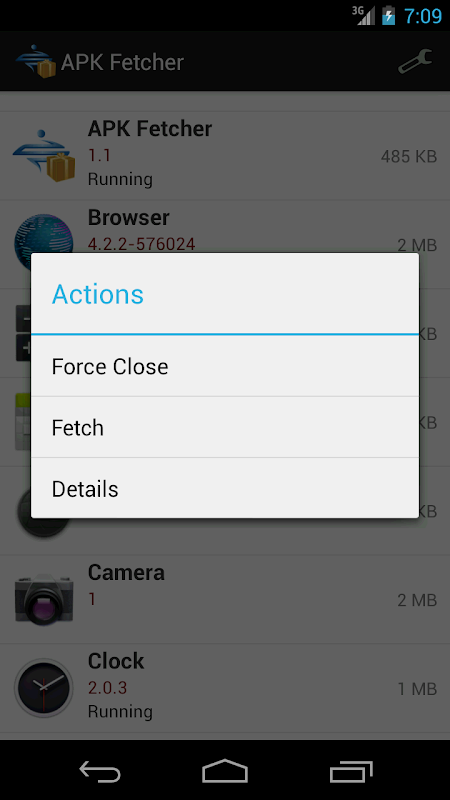The width and height of the screenshot is (450, 800).
Task: Tap the Browser list entry title
Action: pyautogui.click(x=129, y=218)
